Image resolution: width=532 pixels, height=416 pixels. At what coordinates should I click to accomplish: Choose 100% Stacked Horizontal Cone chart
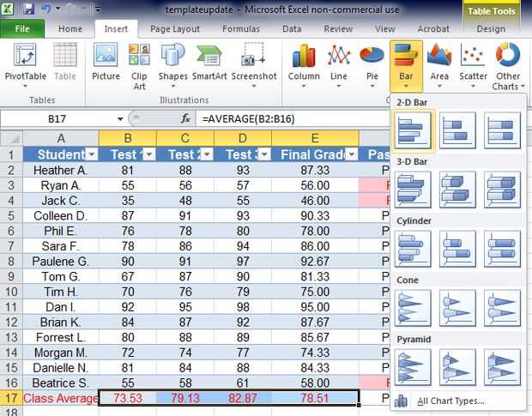tap(502, 308)
